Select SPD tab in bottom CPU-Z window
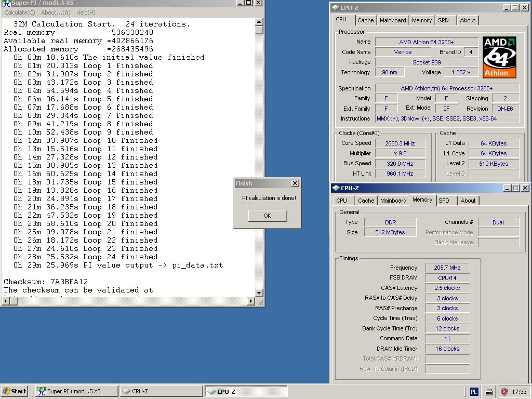 click(x=444, y=201)
